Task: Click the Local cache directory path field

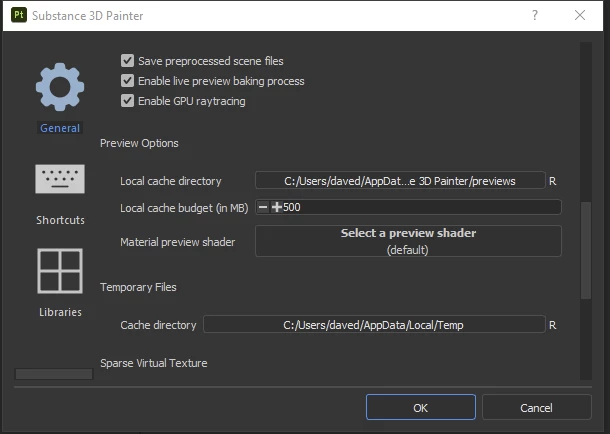Action: [400, 181]
